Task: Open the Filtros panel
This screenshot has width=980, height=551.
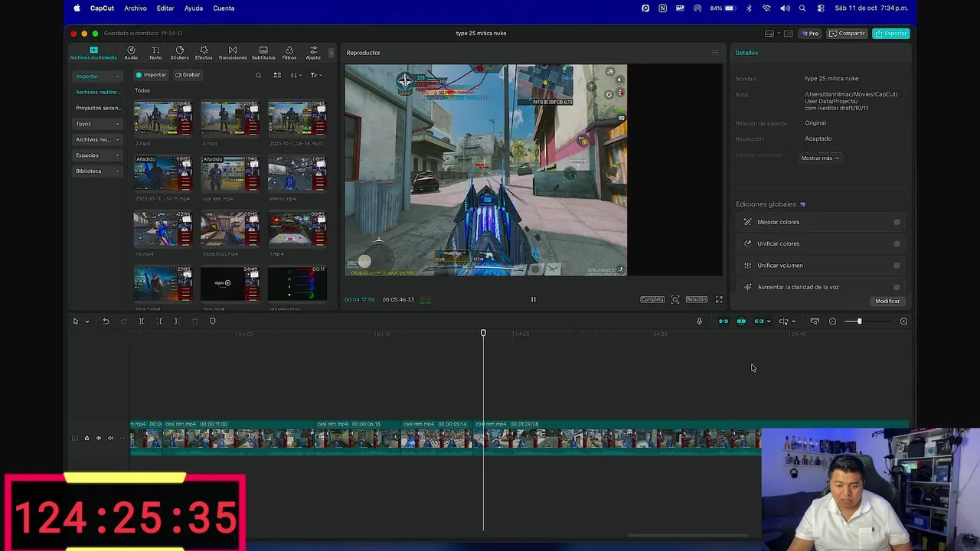Action: tap(289, 53)
